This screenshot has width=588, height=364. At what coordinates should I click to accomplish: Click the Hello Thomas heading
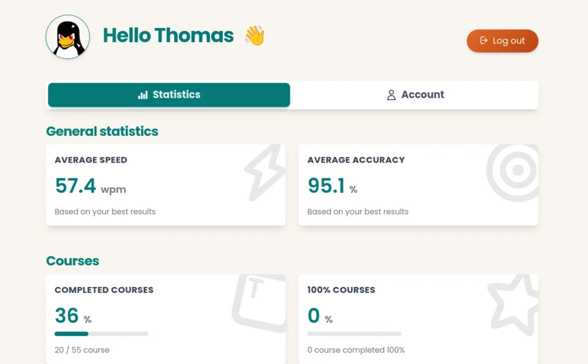tap(168, 35)
